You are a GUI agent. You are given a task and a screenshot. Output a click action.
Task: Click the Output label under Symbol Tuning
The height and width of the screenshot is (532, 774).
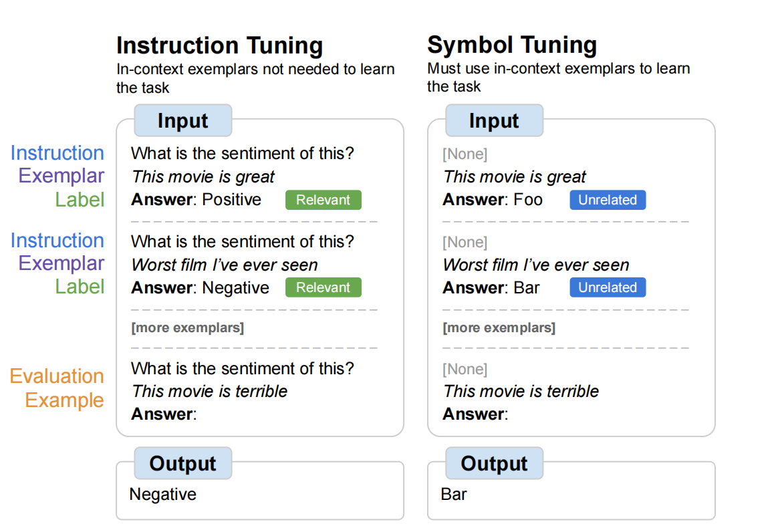(494, 463)
